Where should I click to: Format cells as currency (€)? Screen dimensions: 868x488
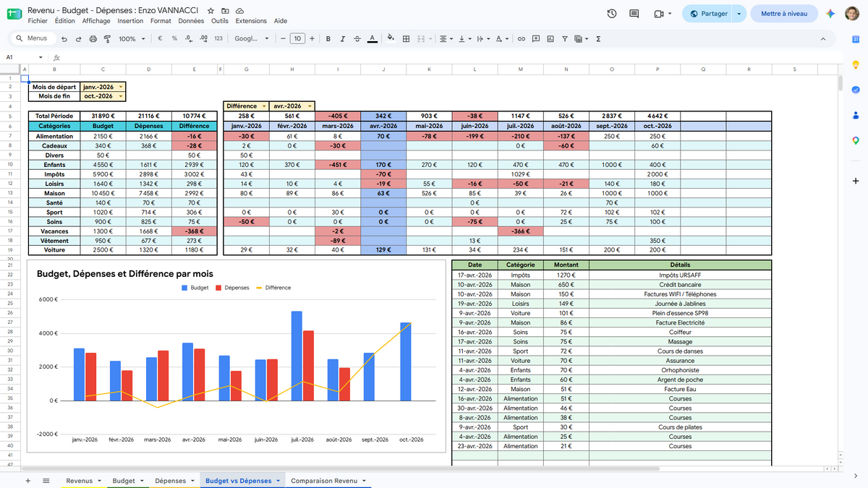tap(160, 39)
